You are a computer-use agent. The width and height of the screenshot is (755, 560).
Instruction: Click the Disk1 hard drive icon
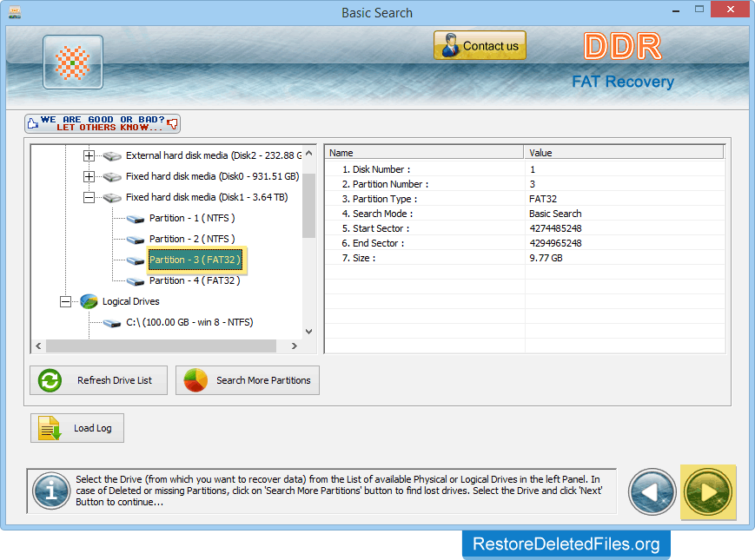tap(112, 197)
